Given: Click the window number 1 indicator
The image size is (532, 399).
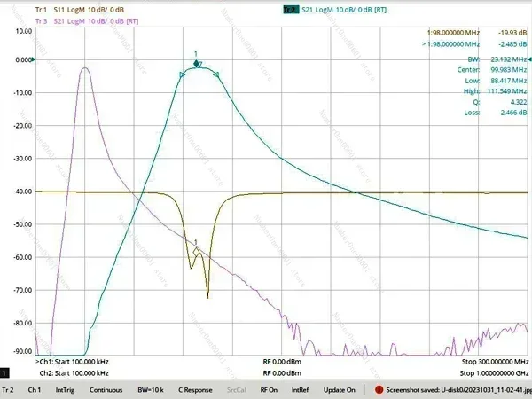Looking at the screenshot, I should (x=4, y=373).
